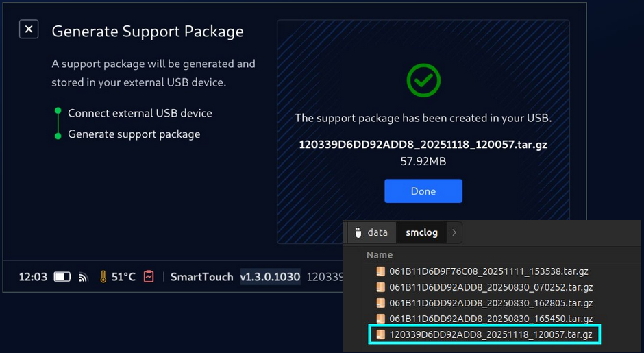Click the thermometer temperature icon
Viewport: 644px width, 353px height.
coord(103,277)
